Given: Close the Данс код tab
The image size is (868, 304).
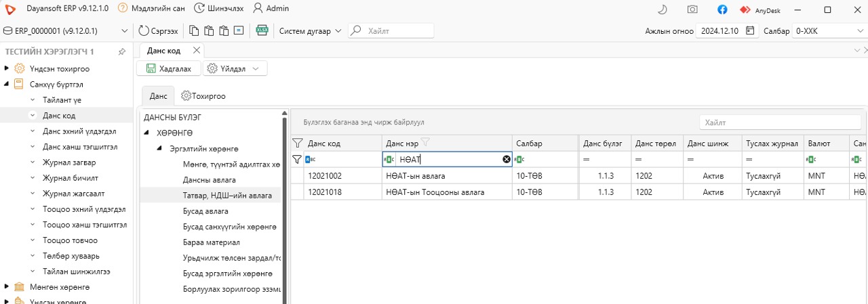Looking at the screenshot, I should [197, 50].
